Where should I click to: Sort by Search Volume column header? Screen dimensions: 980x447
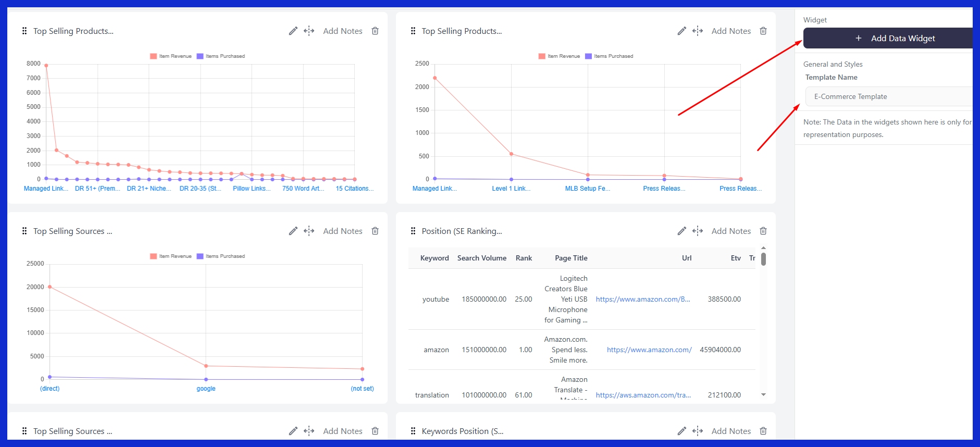tap(481, 258)
